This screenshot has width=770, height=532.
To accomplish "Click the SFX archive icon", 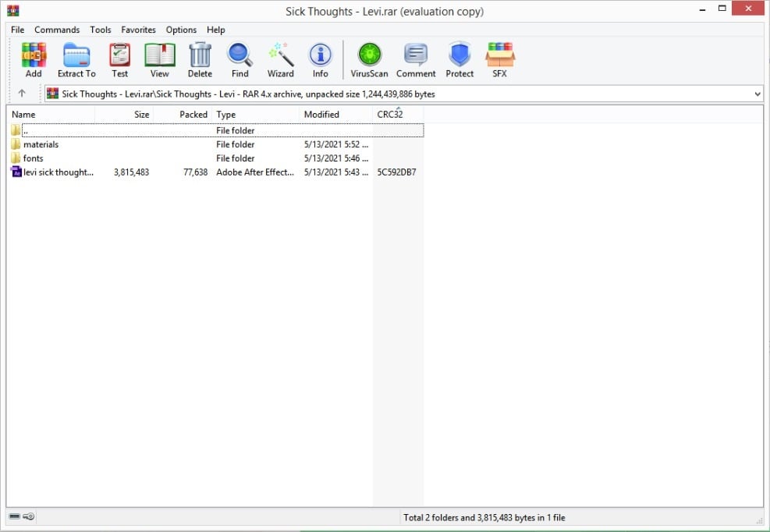I will click(500, 55).
